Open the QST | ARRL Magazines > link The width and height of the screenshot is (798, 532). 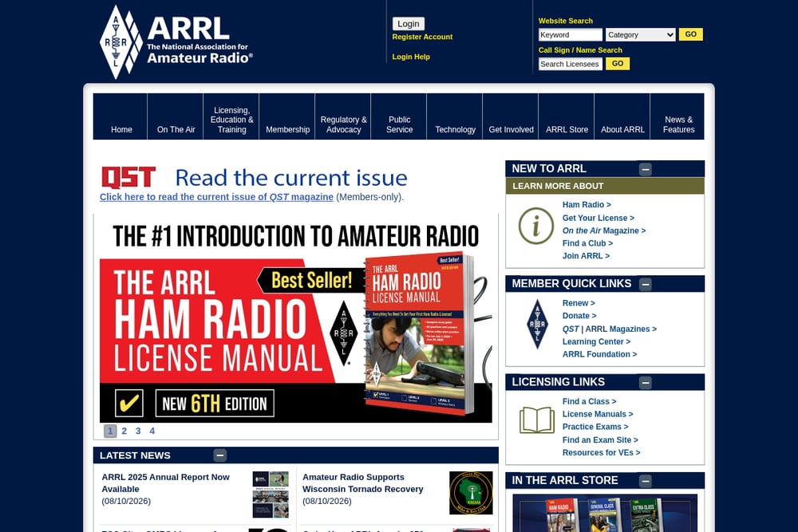[609, 329]
